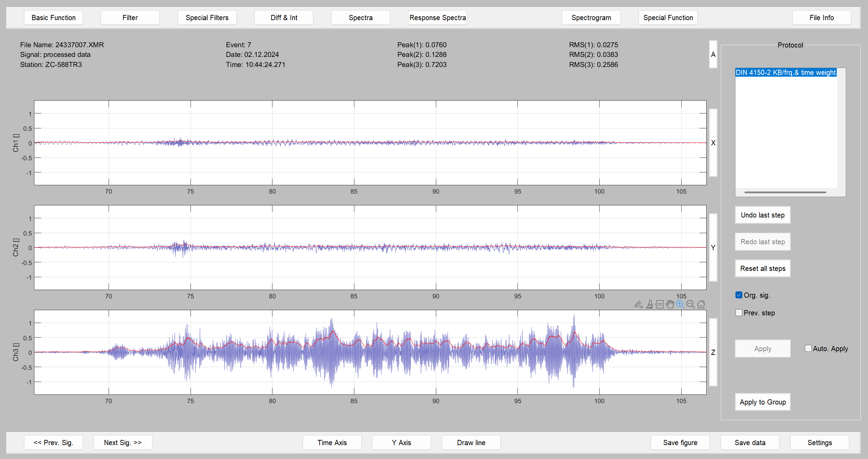Toggle the zoom in magnifier
The height and width of the screenshot is (459, 868).
(680, 305)
